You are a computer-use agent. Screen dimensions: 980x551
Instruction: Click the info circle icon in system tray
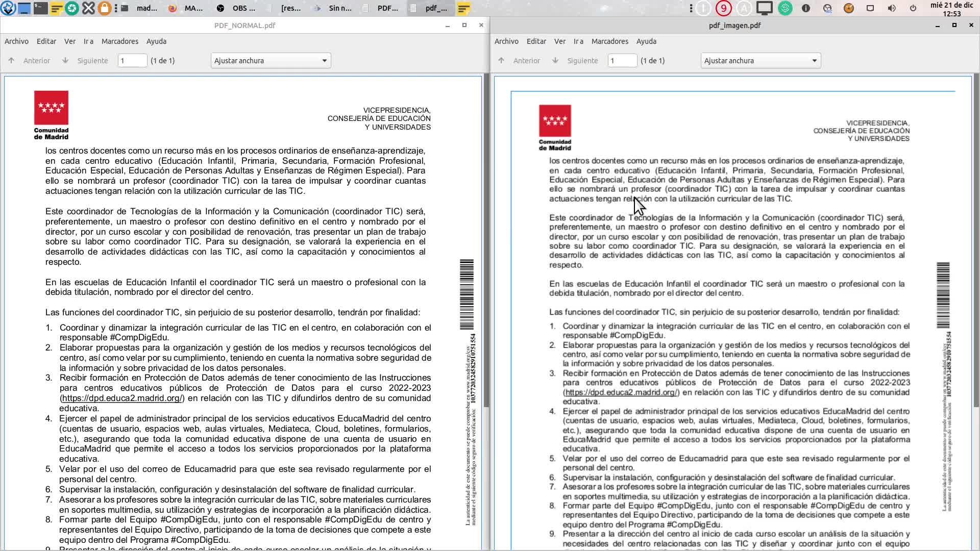[x=806, y=8]
